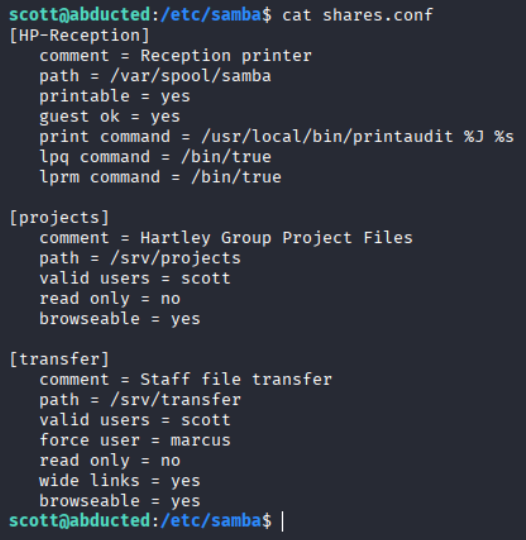
Task: Click the top scott@abducted prompt text
Action: click(x=80, y=15)
